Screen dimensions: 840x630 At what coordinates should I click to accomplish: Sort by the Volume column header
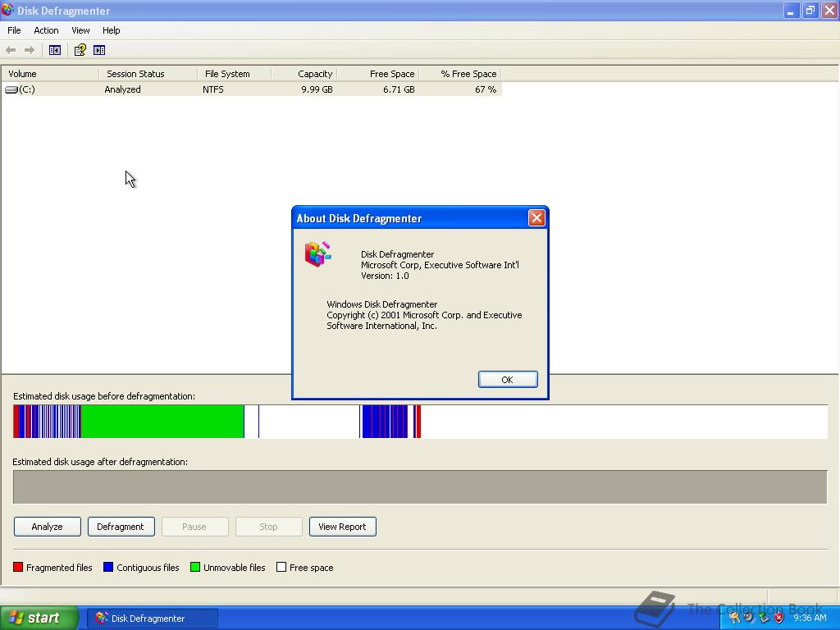point(50,74)
